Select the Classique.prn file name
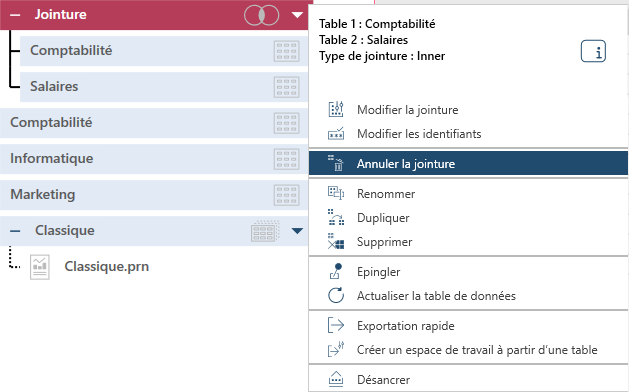Screen dimensions: 629x392 click(107, 266)
